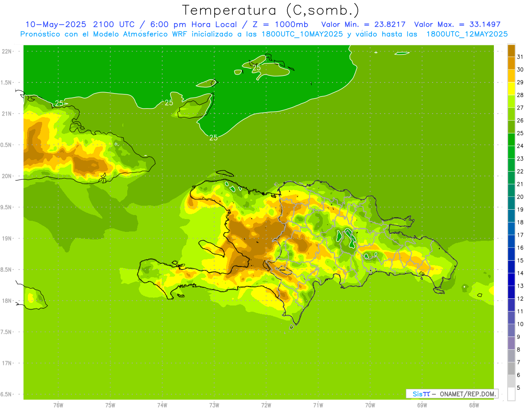This screenshot has height=411, width=532.
Task: Select the yellow legend swatch between 28 and 29
Action: point(511,89)
